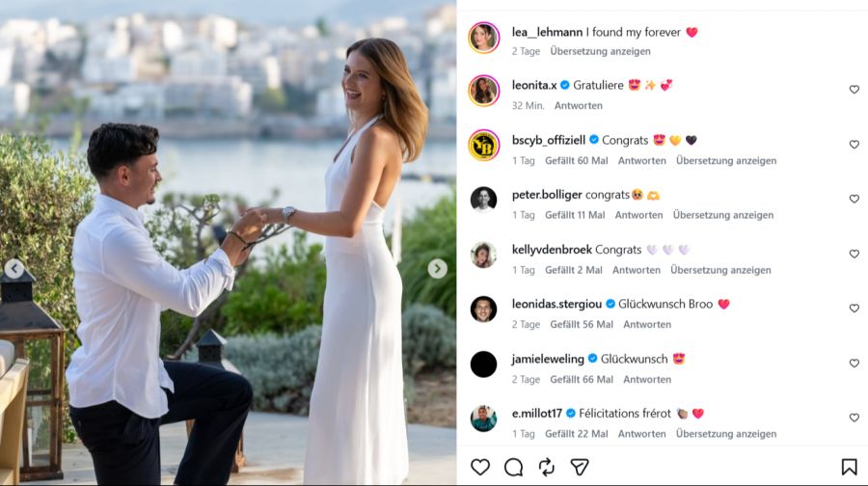Save the post with the bookmark icon
The width and height of the screenshot is (868, 486).
pos(849,467)
